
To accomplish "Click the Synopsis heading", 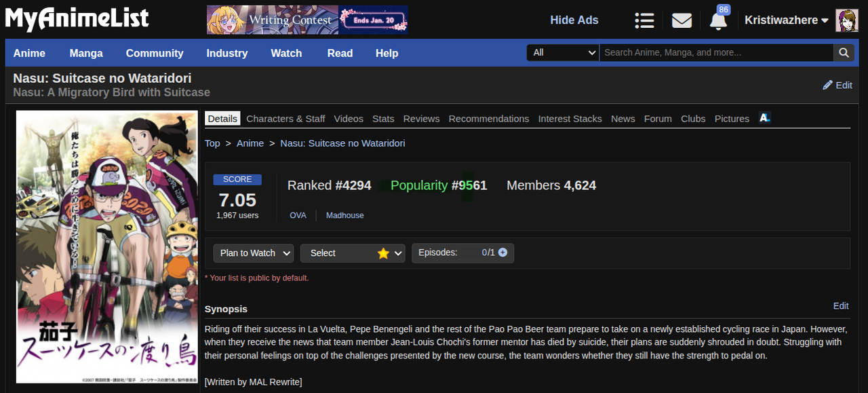I will (x=226, y=309).
